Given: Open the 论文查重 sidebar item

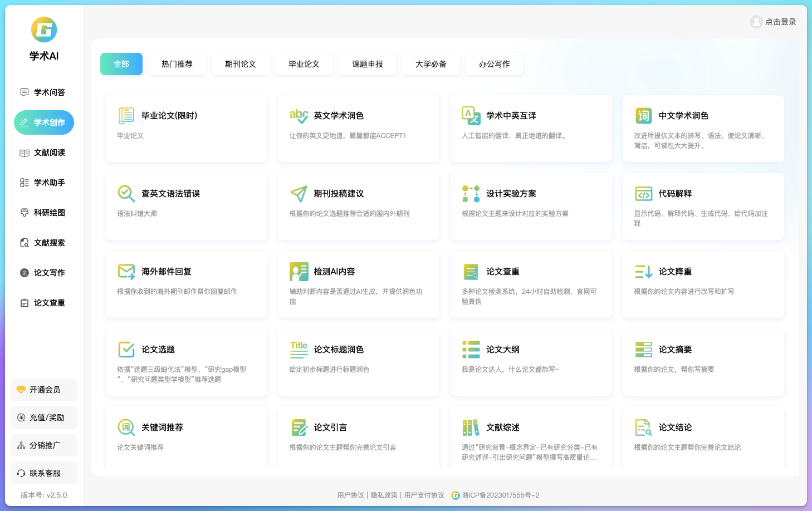Looking at the screenshot, I should [x=43, y=302].
